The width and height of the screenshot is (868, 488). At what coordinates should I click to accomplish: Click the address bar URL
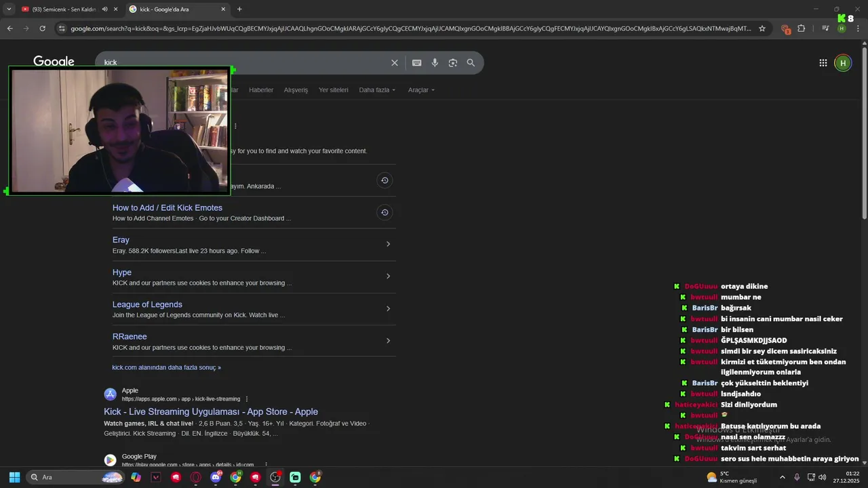tap(410, 28)
